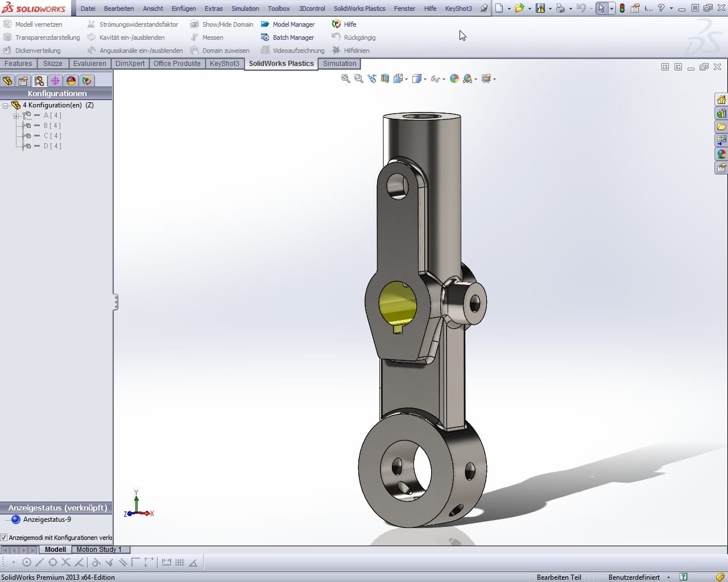Click the Hilfe button in Plastics ribbon
This screenshot has width=728, height=582.
click(344, 24)
